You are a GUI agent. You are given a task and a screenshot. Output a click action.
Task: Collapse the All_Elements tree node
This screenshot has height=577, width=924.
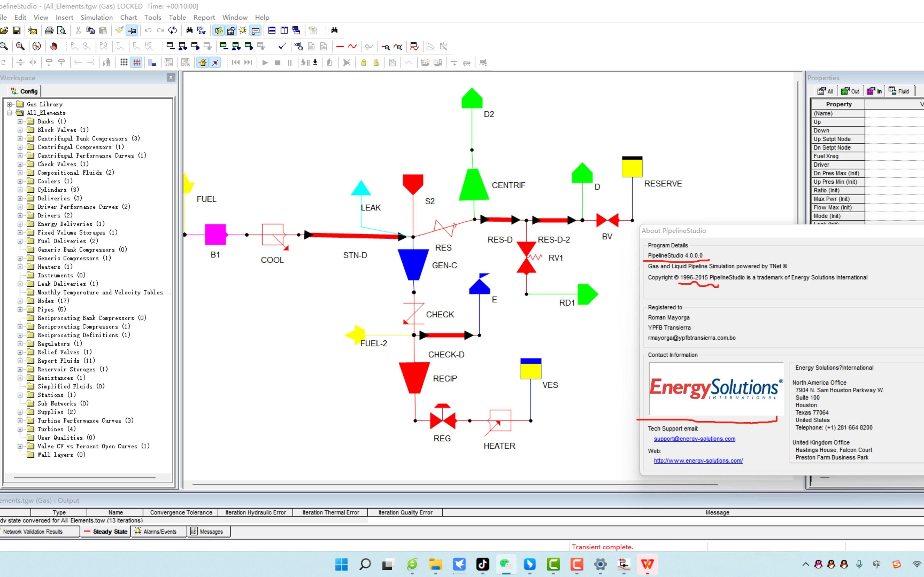coord(10,113)
